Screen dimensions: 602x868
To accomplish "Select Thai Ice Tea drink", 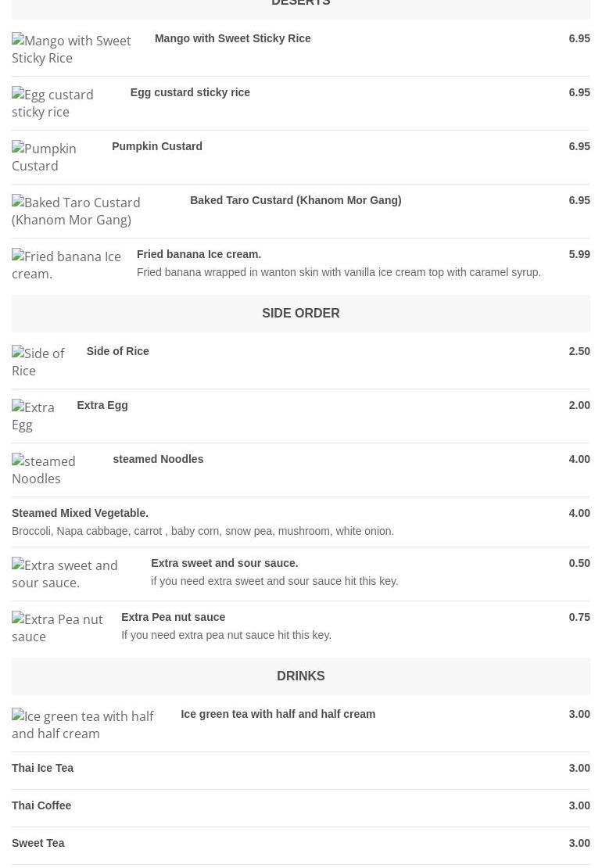I will (x=300, y=769).
